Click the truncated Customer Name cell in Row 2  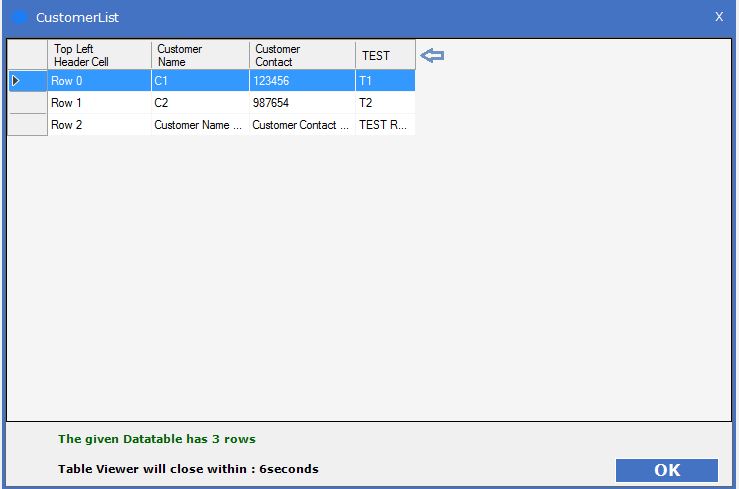coord(200,125)
